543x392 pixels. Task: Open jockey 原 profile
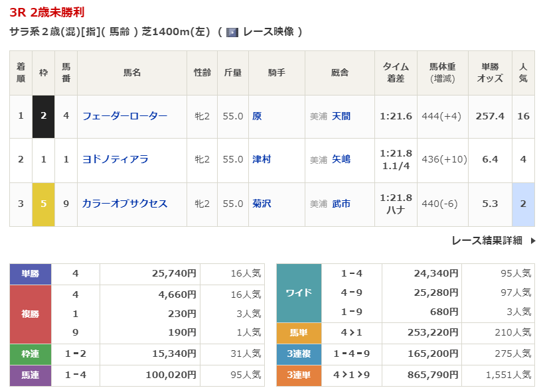point(257,116)
